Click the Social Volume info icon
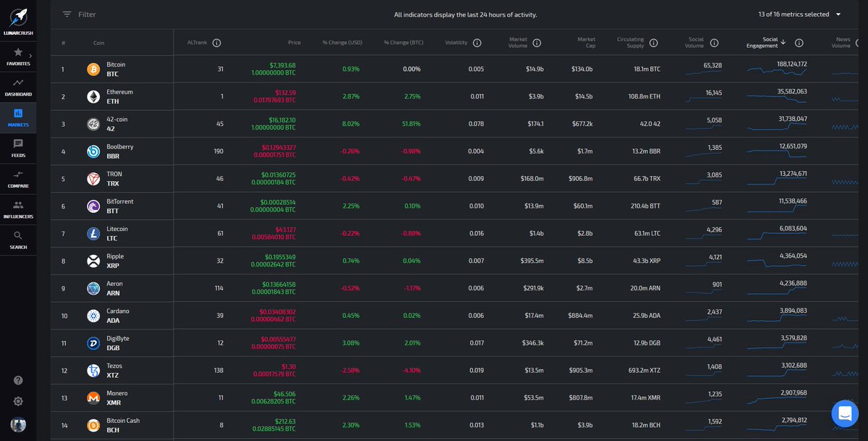The image size is (868, 441). (x=715, y=43)
